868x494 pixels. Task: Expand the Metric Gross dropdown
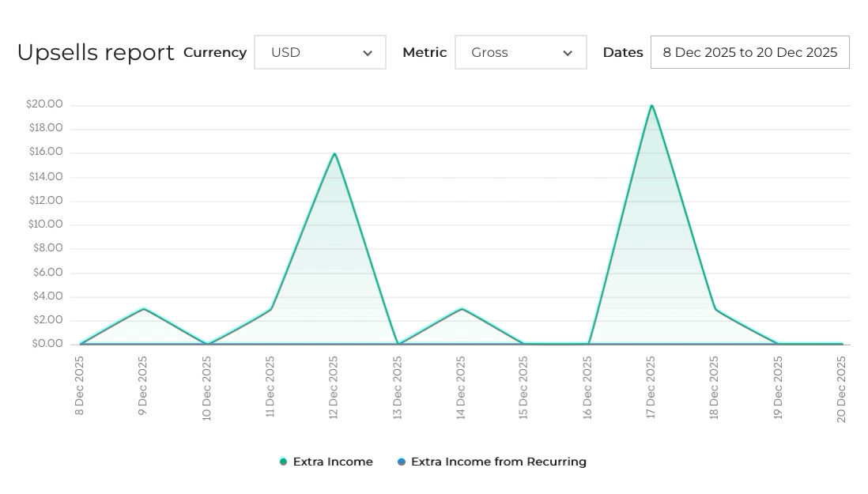[520, 52]
